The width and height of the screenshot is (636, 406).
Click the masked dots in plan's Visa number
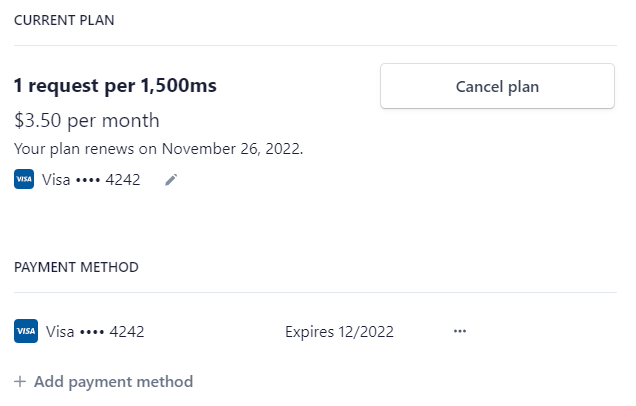pos(88,180)
